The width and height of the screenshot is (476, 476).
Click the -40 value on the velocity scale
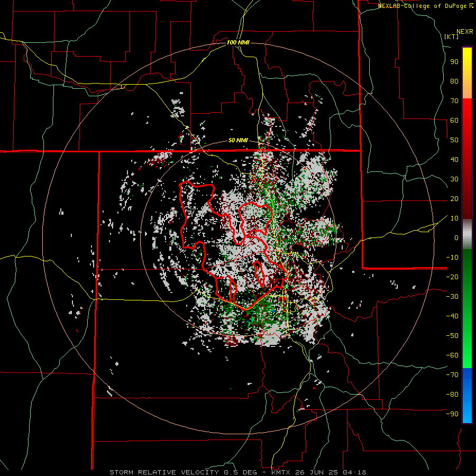pyautogui.click(x=452, y=316)
